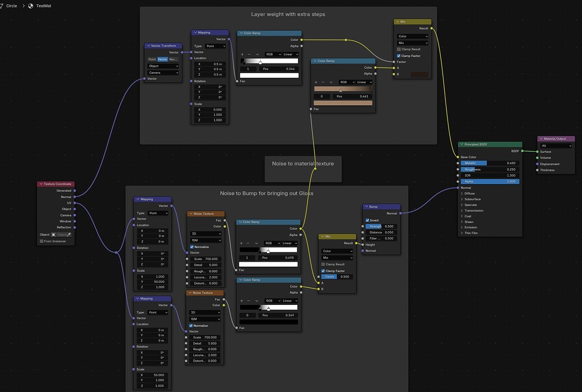
Task: Open the All target dropdown in Material Output
Action: (x=556, y=146)
